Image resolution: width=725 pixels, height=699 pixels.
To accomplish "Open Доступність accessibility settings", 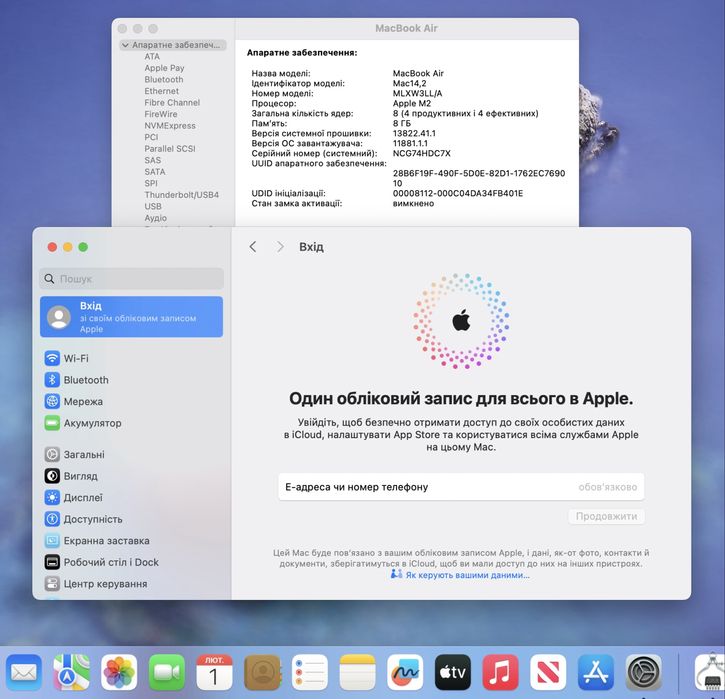I will [x=84, y=519].
